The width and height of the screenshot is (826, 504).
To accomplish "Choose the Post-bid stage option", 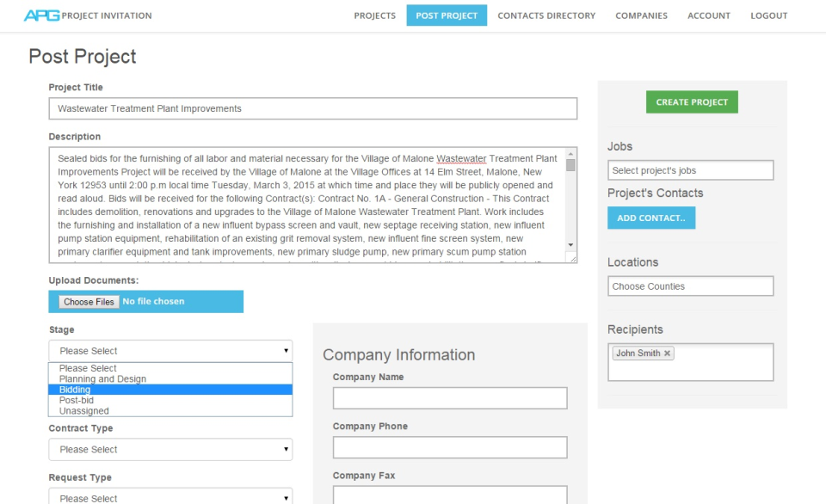I will pos(170,400).
